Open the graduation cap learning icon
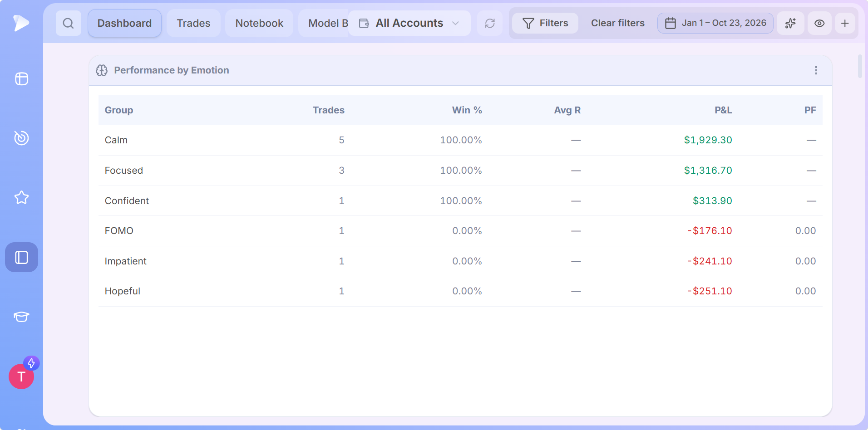This screenshot has height=430, width=868. tap(21, 317)
